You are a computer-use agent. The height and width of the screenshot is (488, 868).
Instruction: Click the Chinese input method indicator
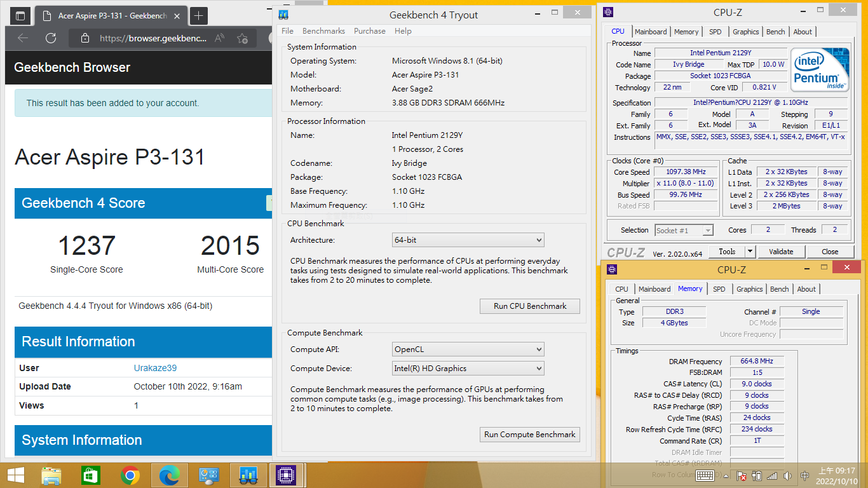pyautogui.click(x=805, y=475)
